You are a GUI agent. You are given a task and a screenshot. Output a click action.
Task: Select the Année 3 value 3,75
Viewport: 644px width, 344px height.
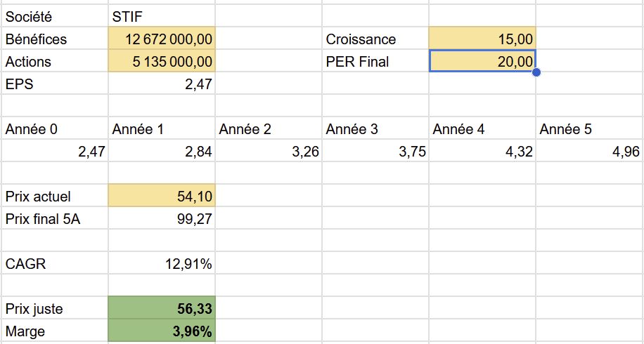(375, 152)
